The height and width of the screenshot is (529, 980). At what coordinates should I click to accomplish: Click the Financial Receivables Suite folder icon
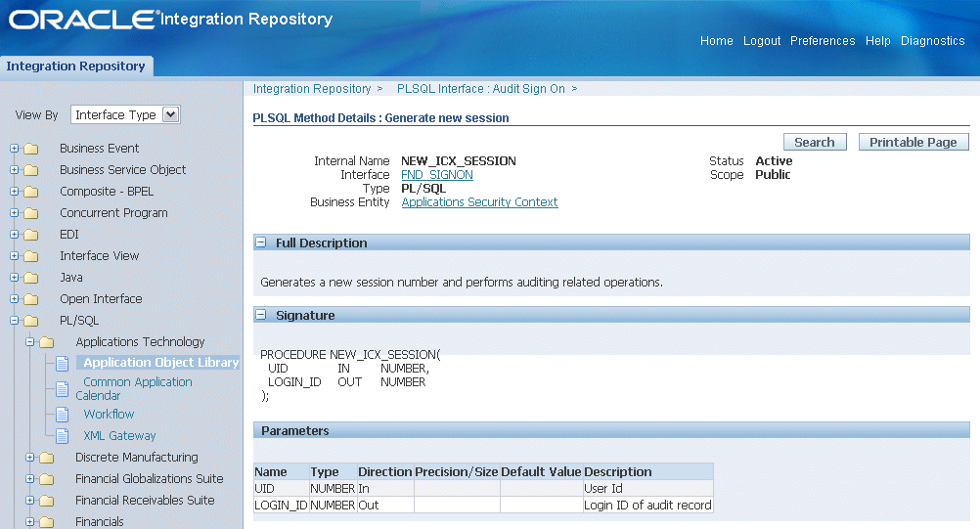46,501
